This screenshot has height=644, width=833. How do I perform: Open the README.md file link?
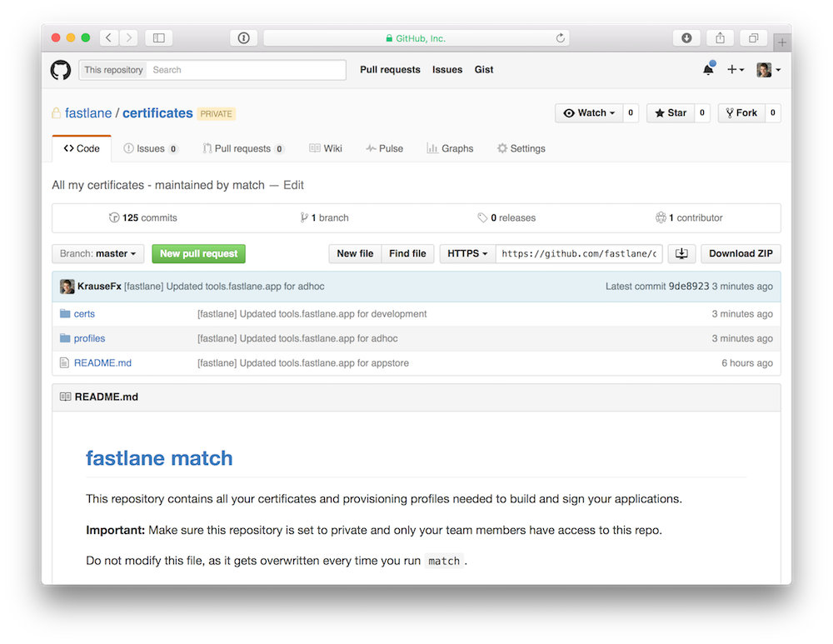102,363
